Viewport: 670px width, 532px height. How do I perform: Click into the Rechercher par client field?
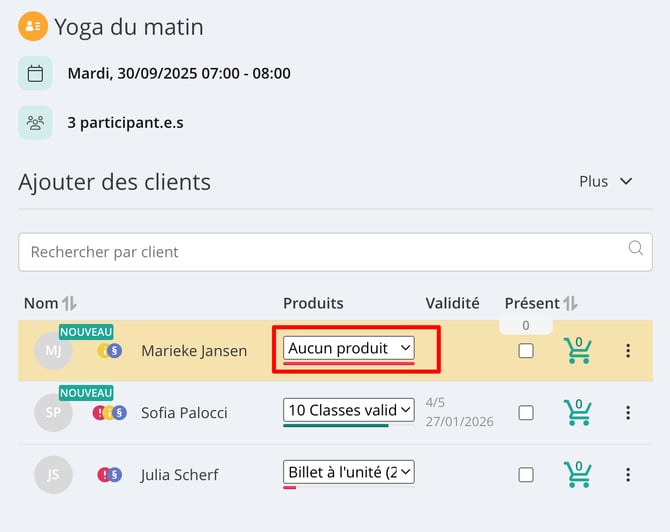(335, 252)
